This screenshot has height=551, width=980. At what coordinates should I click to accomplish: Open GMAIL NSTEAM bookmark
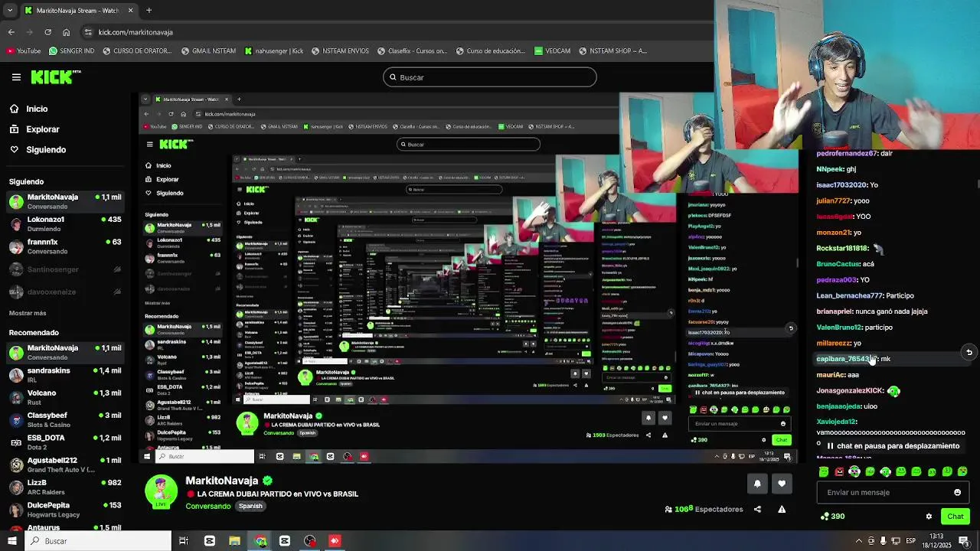click(x=208, y=51)
